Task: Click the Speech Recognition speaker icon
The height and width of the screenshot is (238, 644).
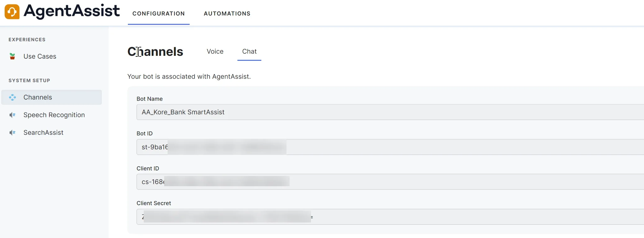Action: [x=12, y=115]
